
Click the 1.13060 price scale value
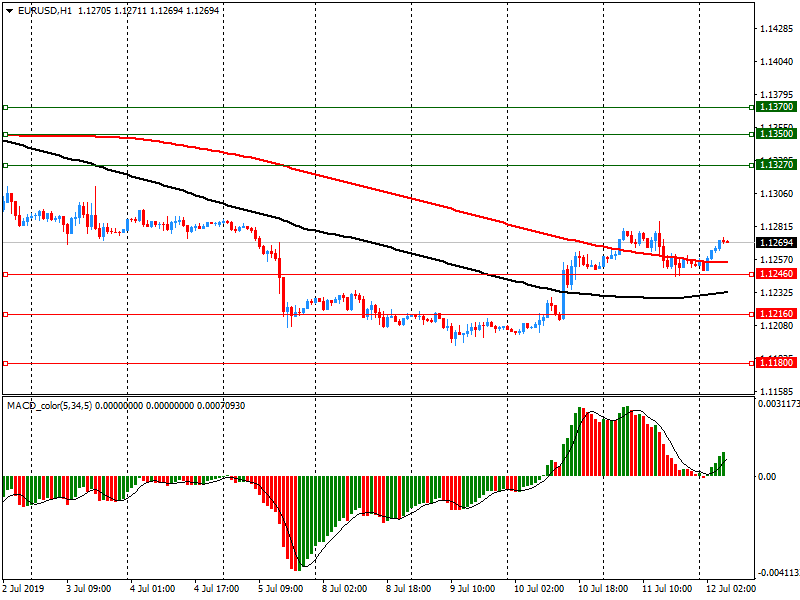pyautogui.click(x=777, y=193)
